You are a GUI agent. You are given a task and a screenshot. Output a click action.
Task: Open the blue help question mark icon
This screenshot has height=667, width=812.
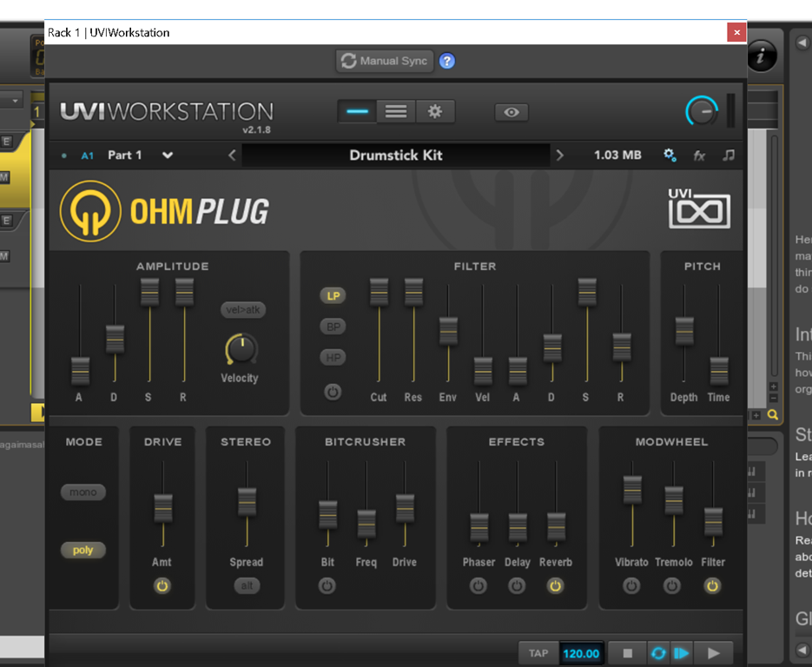point(447,61)
